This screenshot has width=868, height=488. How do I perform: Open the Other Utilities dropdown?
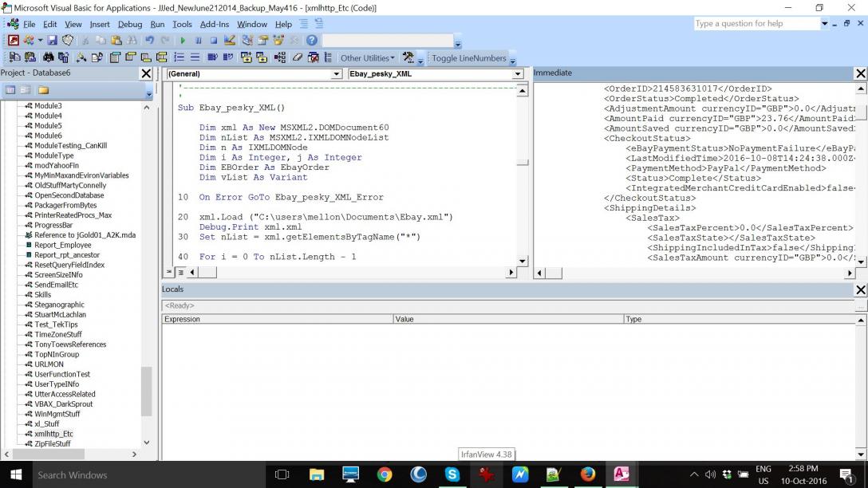pyautogui.click(x=367, y=58)
